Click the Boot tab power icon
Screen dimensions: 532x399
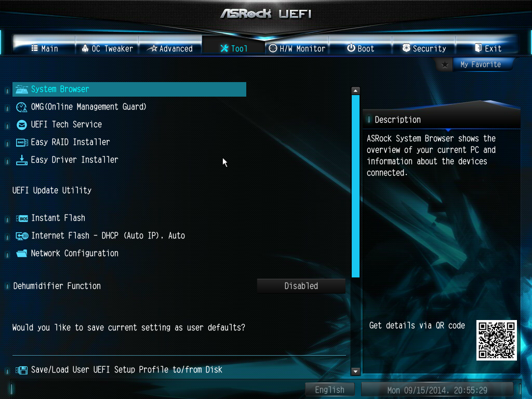[351, 48]
